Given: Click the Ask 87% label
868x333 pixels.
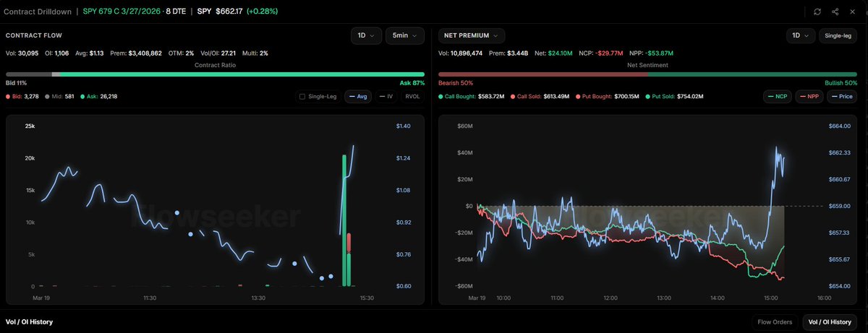Looking at the screenshot, I should click(411, 83).
